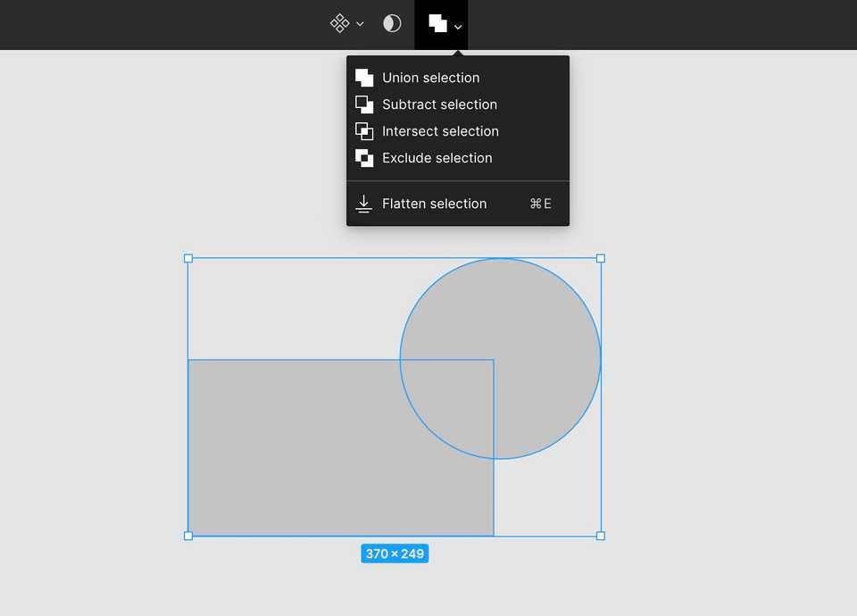The height and width of the screenshot is (616, 857).
Task: Click the Union selection icon in the menu
Action: click(363, 78)
